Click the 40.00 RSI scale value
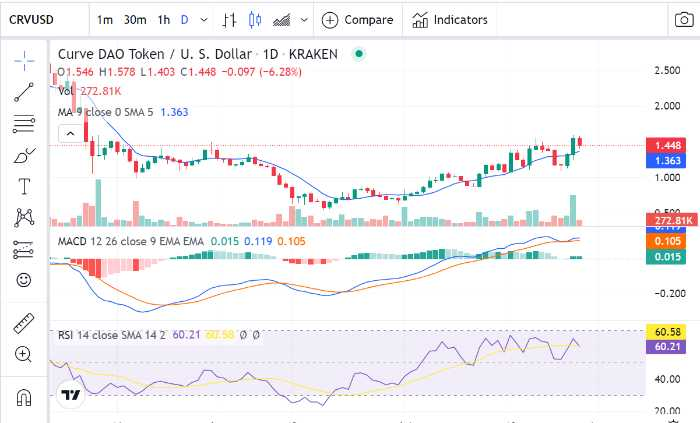Screen dimensions: 700x423 (x=667, y=379)
